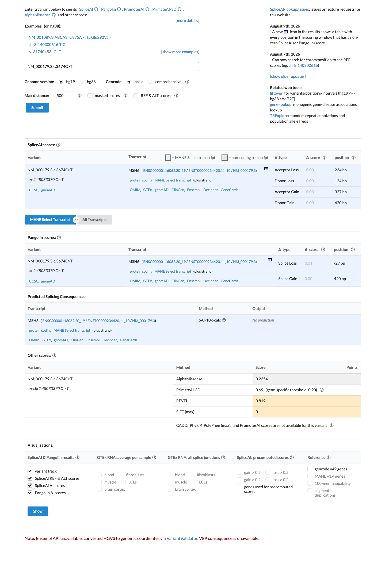389x588 pixels.
Task: Uncheck Pangolin Δ scores visualization
Action: pos(30,493)
